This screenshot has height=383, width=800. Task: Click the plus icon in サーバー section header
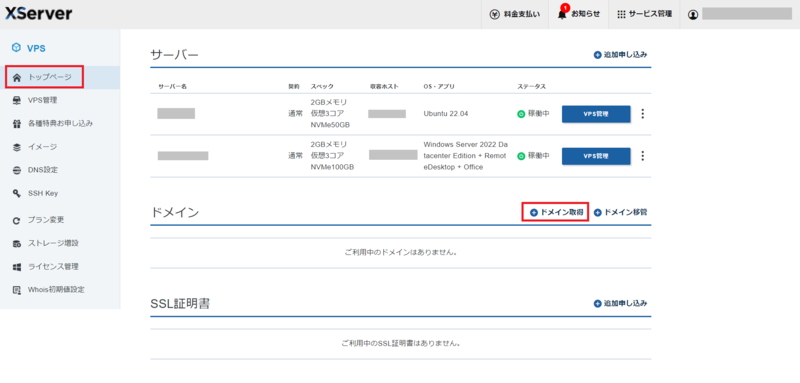(597, 55)
